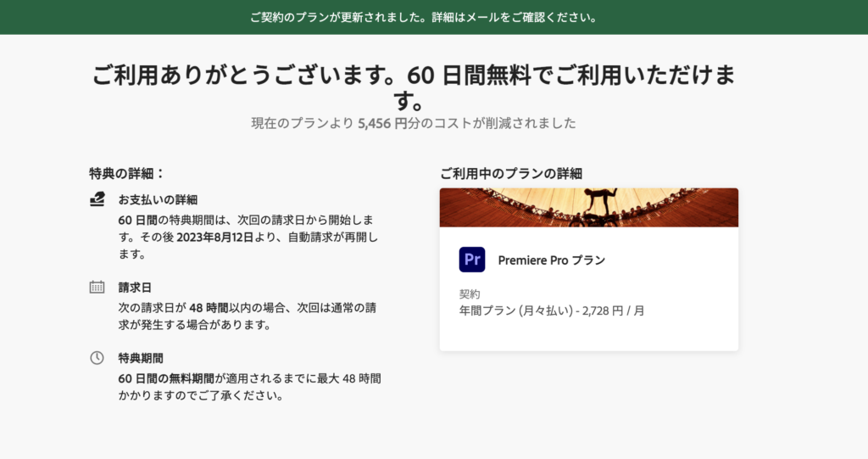Viewport: 868px width, 459px height.
Task: Click the payment details hand-coin icon
Action: click(x=97, y=199)
